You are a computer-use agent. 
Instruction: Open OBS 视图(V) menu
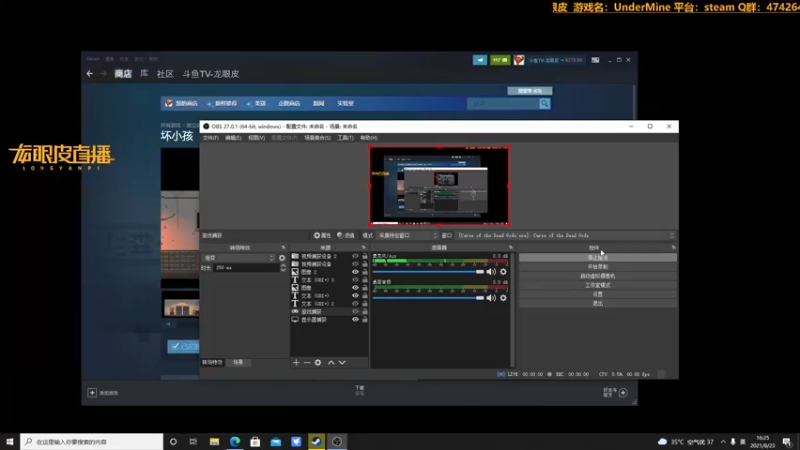(256, 138)
